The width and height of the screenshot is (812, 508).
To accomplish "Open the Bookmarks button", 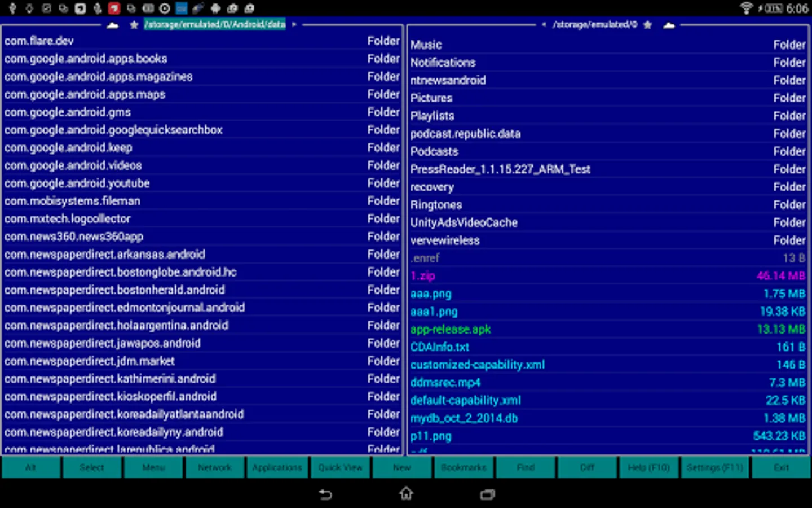I will pos(464,467).
